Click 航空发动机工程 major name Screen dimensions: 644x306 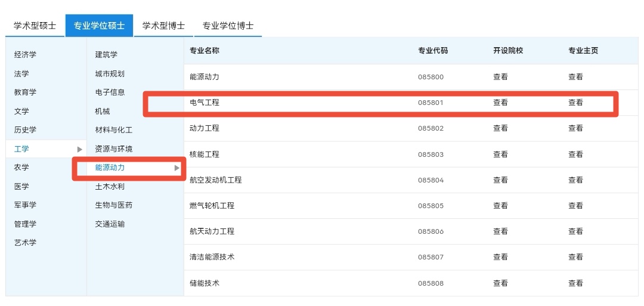tap(215, 180)
